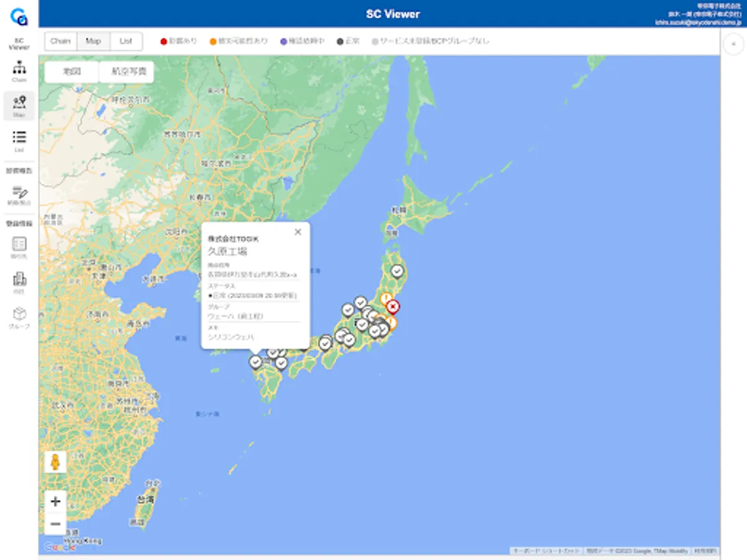The image size is (747, 560).
Task: Click the orange legend dot
Action: point(213,42)
